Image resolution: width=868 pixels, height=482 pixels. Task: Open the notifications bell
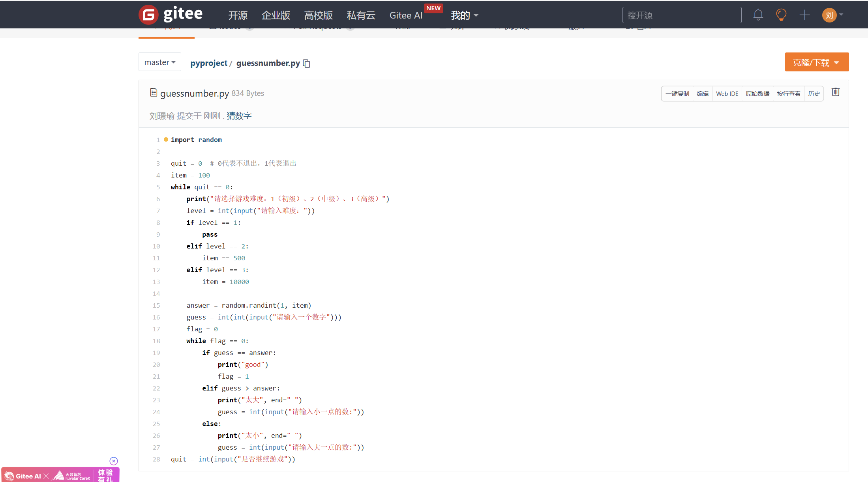click(x=758, y=15)
